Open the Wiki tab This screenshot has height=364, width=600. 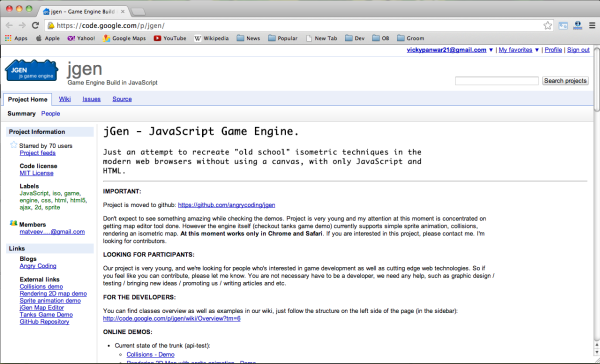click(x=65, y=99)
